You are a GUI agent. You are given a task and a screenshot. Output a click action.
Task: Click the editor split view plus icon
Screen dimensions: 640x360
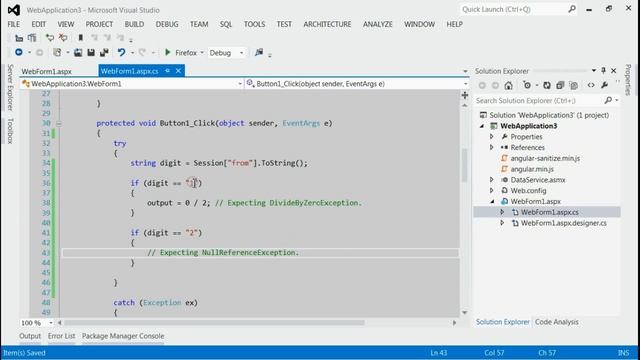464,95
